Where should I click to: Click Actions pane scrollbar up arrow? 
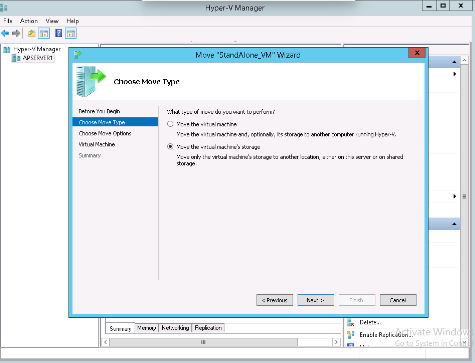point(464,60)
